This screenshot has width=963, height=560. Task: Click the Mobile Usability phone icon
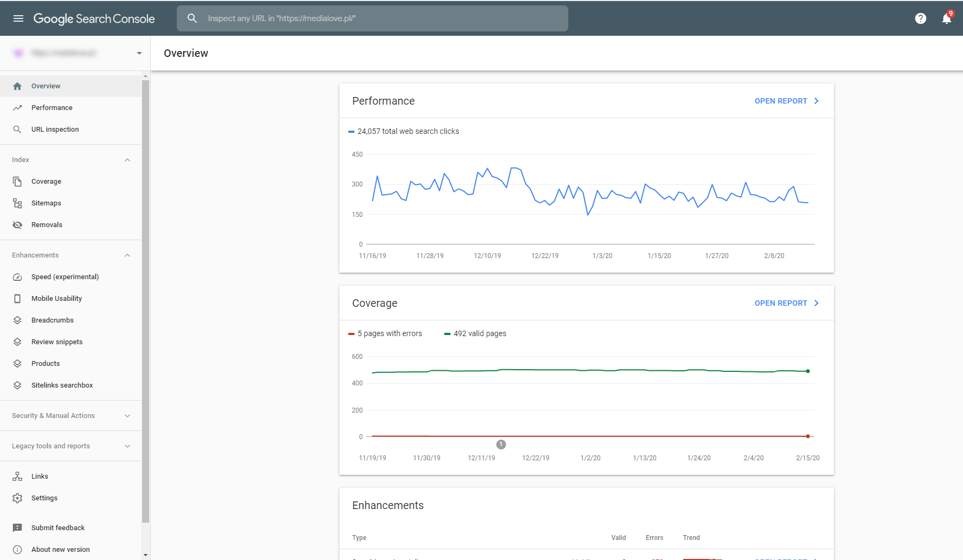pos(17,299)
